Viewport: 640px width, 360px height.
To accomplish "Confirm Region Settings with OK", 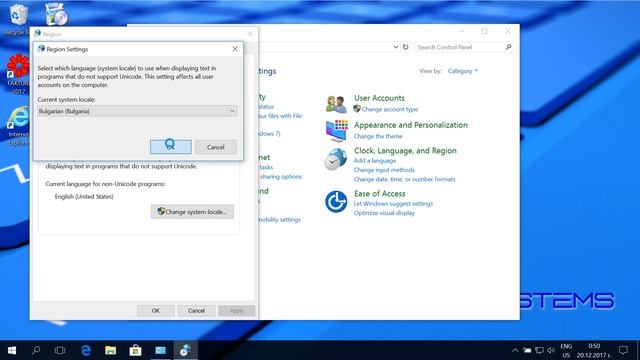I will (x=171, y=147).
